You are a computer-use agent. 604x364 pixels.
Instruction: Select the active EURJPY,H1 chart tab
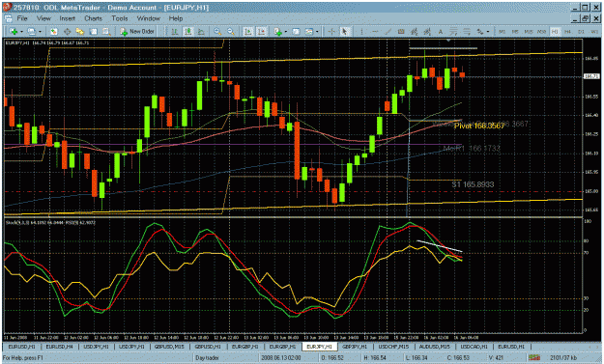[x=319, y=347]
